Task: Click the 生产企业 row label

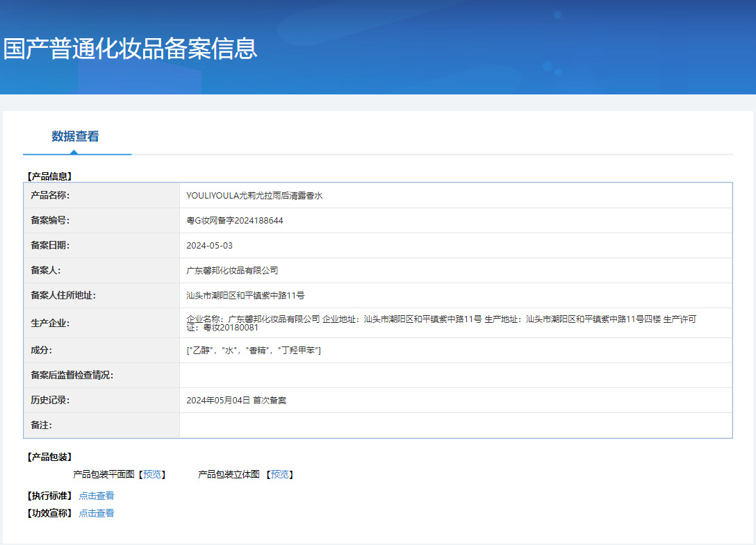Action: coord(50,323)
